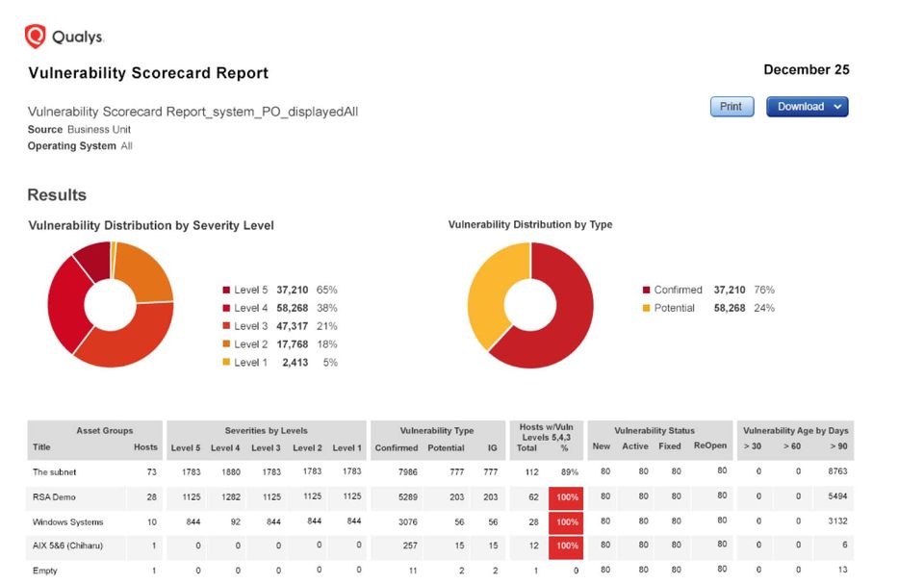Image resolution: width=924 pixels, height=584 pixels.
Task: Click the 1282 Level 4 value
Action: click(230, 497)
